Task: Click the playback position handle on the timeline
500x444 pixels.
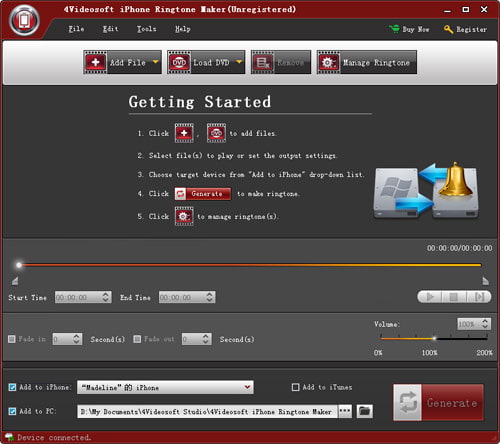Action: click(19, 265)
